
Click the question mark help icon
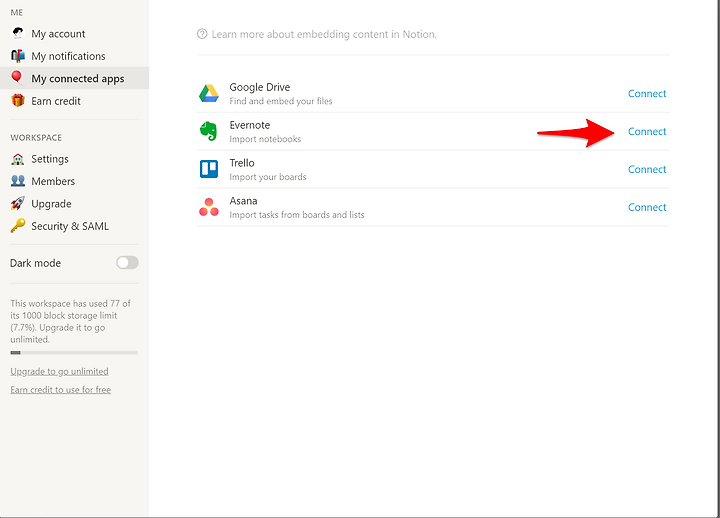(x=202, y=34)
